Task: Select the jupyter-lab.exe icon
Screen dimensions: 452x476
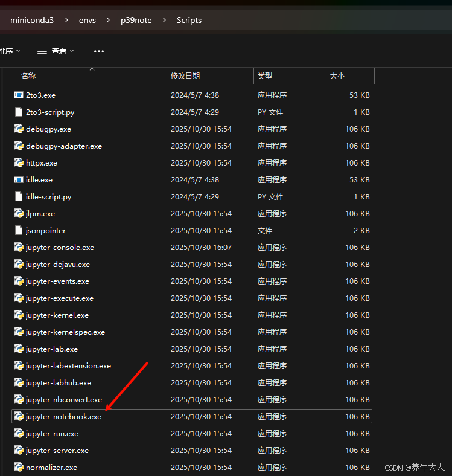Action: coord(19,349)
